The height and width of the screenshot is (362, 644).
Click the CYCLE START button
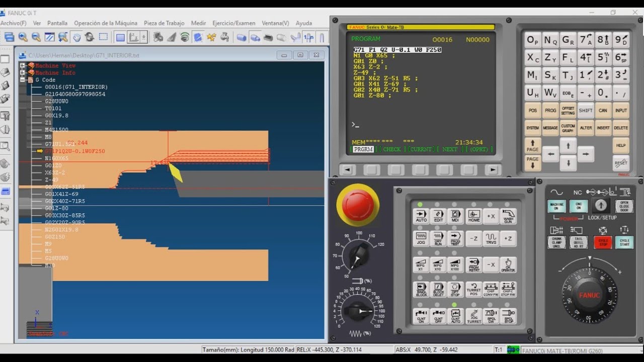coord(624,243)
